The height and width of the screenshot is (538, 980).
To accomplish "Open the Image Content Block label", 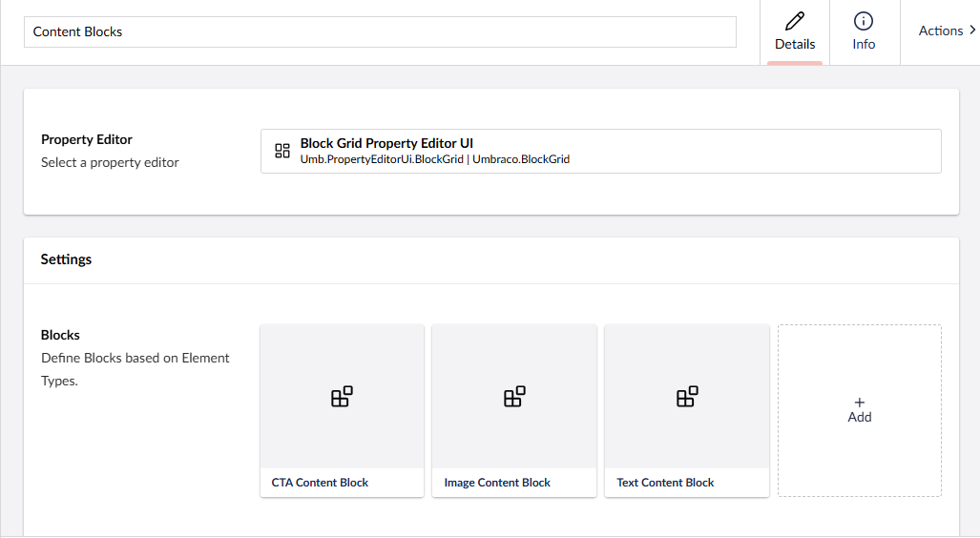I will 497,483.
